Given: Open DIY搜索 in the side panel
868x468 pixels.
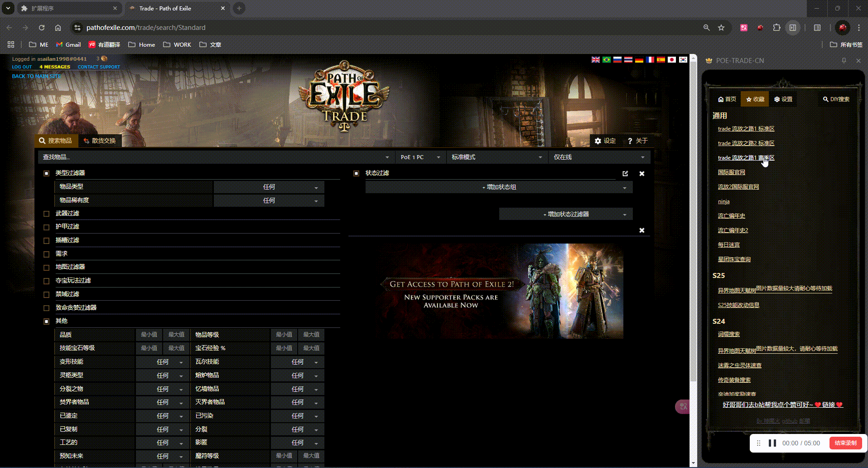Looking at the screenshot, I should (x=836, y=99).
